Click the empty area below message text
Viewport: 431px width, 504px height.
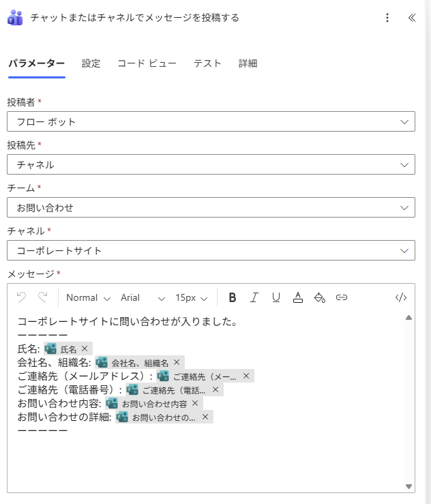pyautogui.click(x=206, y=461)
